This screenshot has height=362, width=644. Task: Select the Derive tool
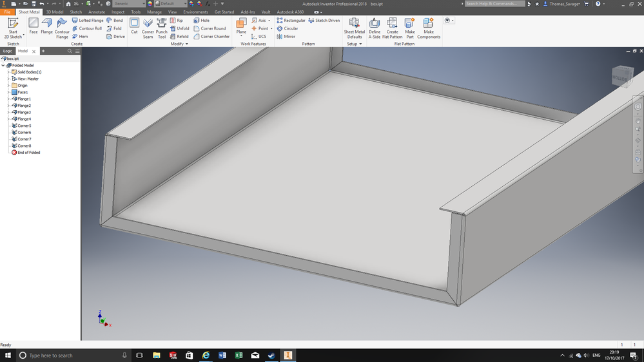pos(116,37)
